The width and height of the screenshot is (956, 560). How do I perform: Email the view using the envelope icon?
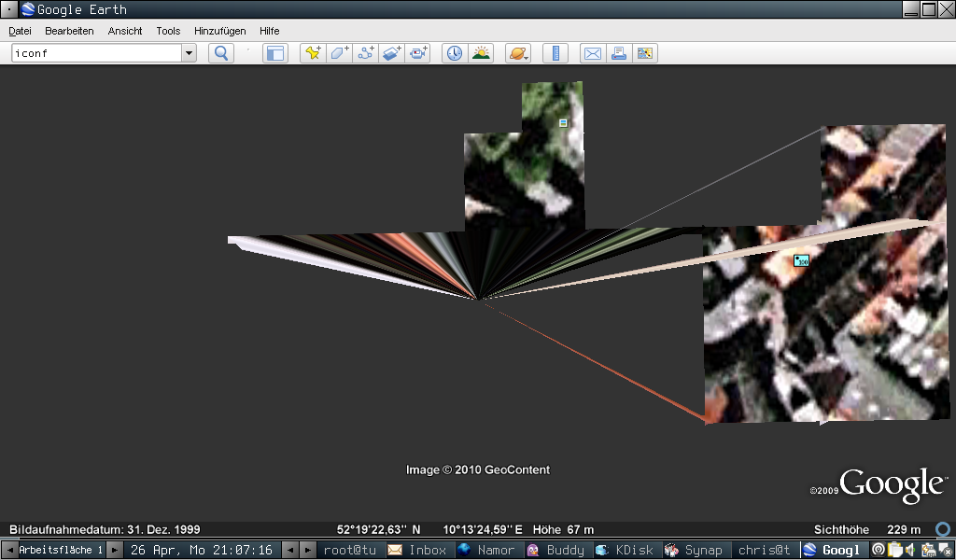click(x=592, y=53)
